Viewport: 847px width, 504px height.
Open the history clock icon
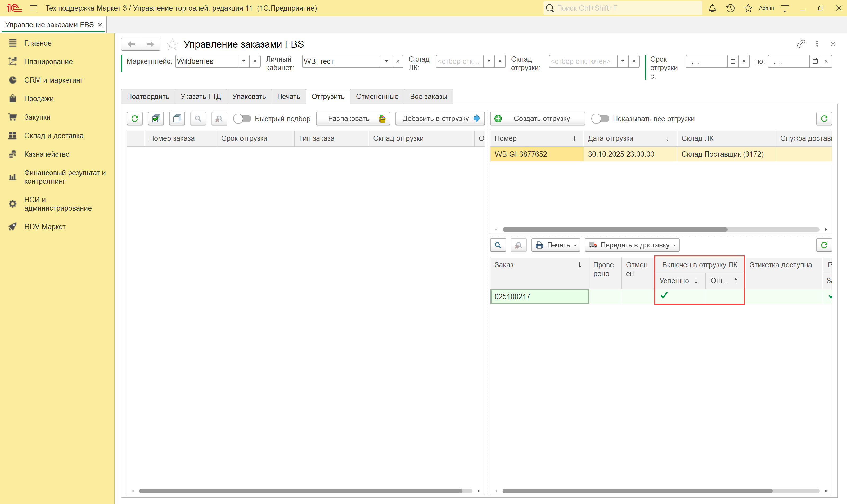point(730,8)
